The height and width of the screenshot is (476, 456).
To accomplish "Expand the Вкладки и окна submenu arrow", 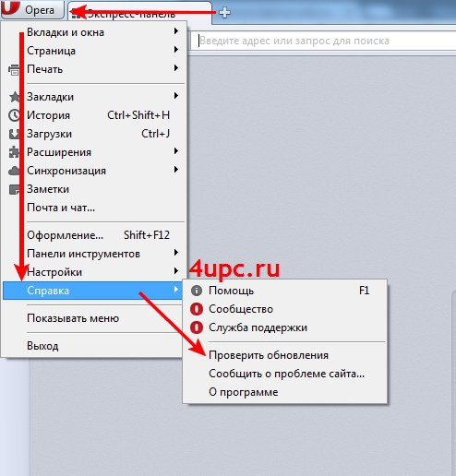I will pyautogui.click(x=176, y=31).
